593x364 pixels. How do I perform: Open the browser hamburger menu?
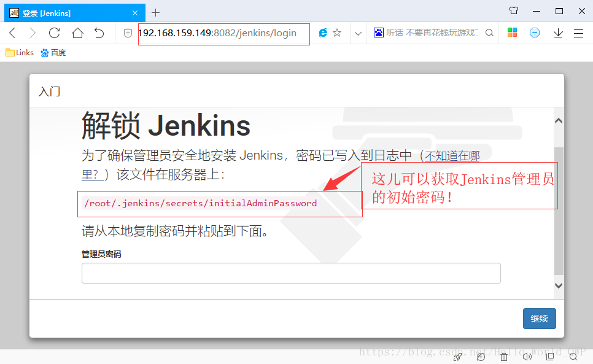point(579,33)
